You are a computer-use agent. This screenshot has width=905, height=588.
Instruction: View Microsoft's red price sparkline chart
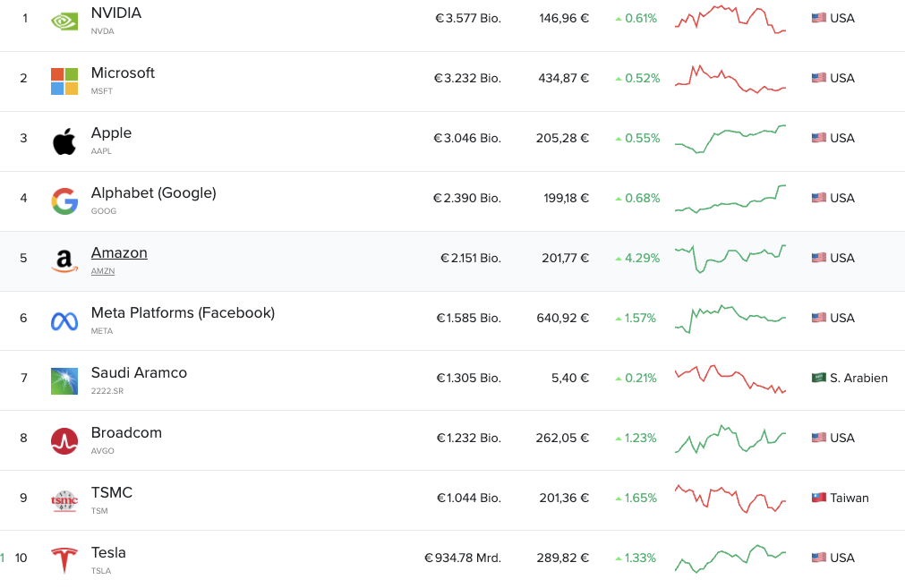coord(730,79)
